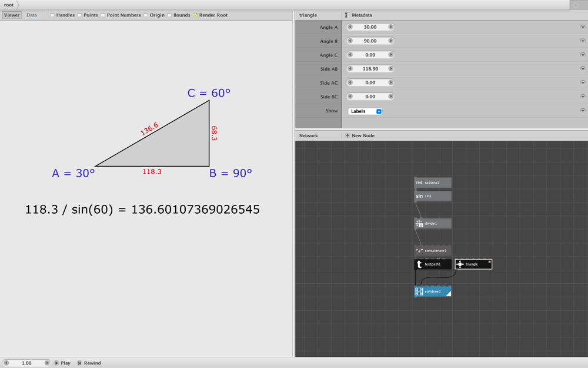Decrease Side BC with left arrow
Screen dimensions: 588x368
(x=350, y=97)
